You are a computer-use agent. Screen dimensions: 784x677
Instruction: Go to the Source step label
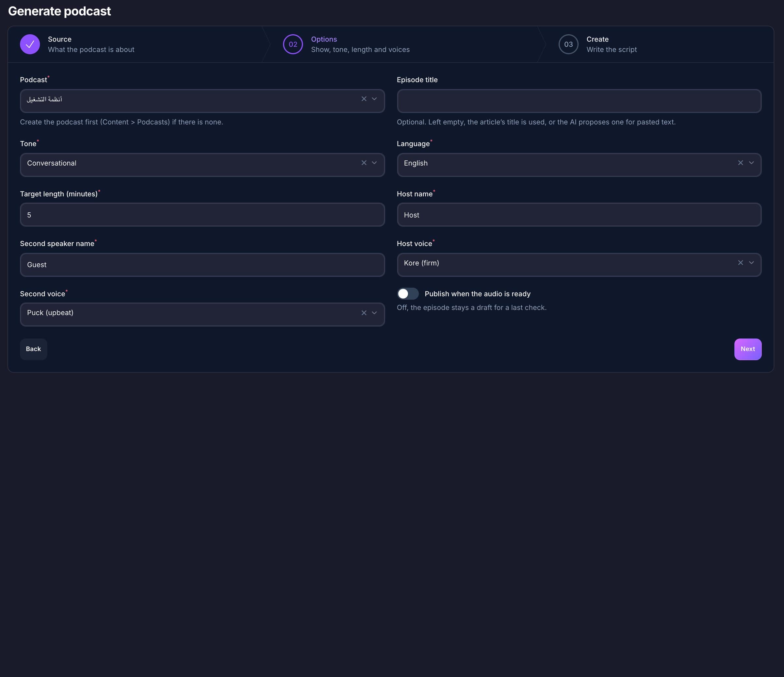60,39
